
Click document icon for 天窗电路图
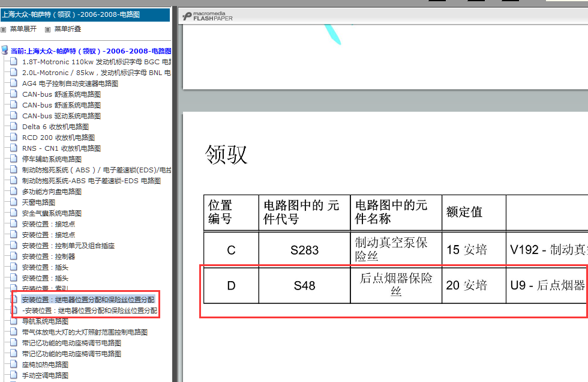click(x=14, y=202)
